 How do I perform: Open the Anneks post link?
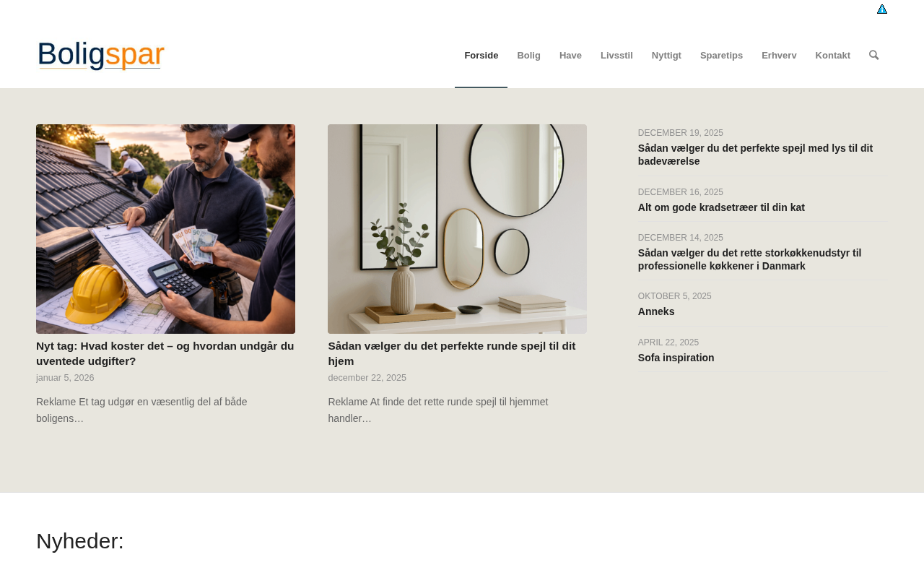[656, 311]
